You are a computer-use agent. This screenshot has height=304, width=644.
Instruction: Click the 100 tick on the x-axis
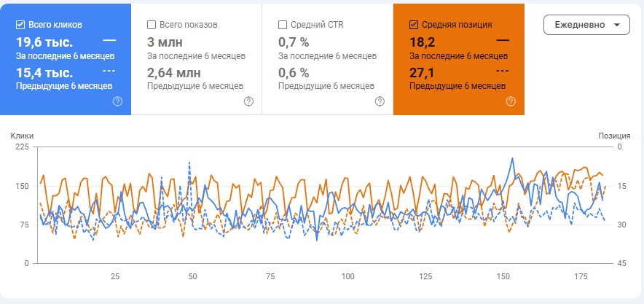point(347,277)
